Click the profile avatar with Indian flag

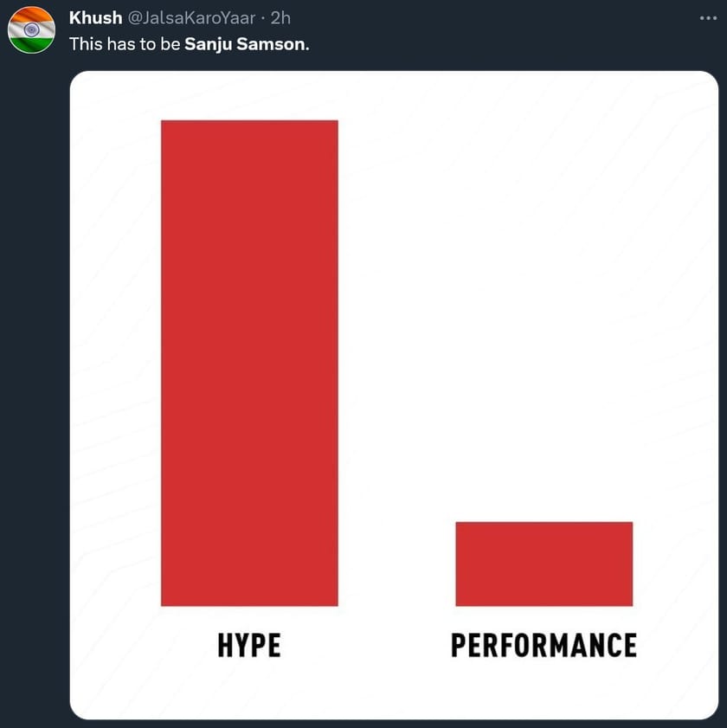(31, 30)
